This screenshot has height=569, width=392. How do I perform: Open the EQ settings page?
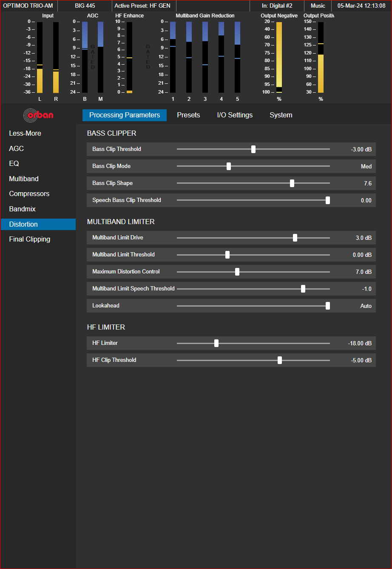coord(15,163)
